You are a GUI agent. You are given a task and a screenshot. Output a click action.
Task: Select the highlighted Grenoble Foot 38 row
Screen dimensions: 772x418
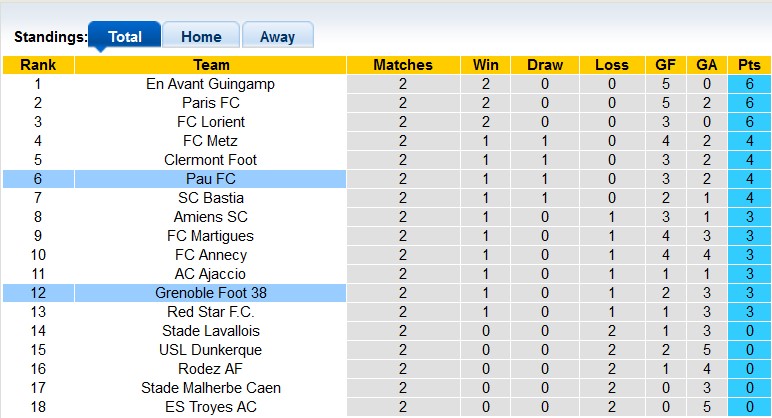click(x=210, y=293)
